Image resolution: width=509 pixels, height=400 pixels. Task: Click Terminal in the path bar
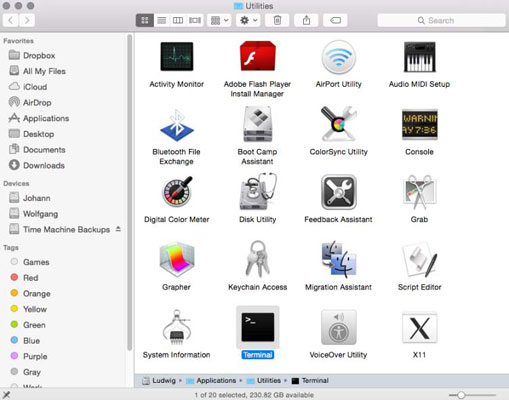(310, 381)
